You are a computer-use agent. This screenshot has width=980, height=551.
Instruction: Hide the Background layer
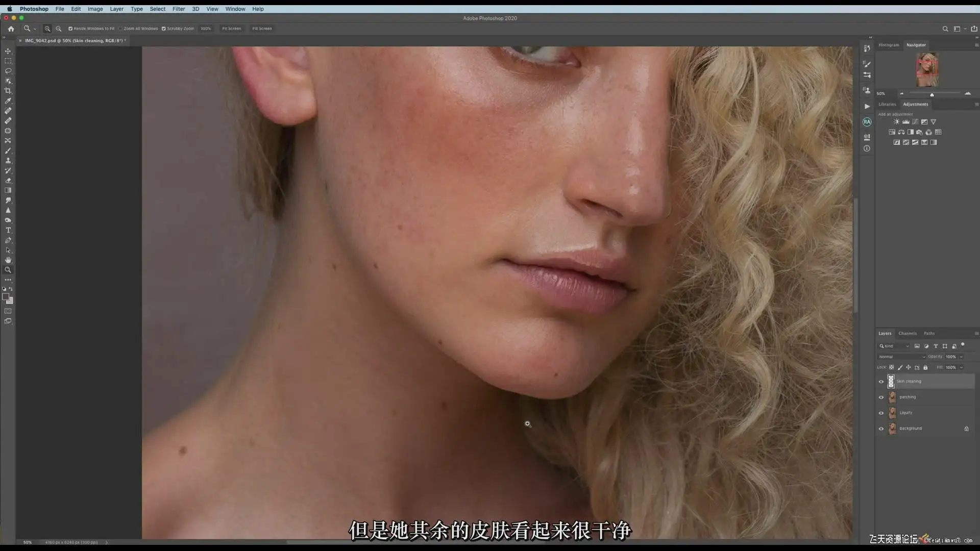click(x=881, y=429)
